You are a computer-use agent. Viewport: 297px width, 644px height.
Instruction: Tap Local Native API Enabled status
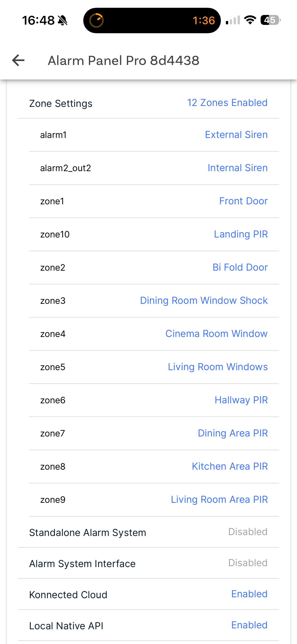click(x=249, y=625)
